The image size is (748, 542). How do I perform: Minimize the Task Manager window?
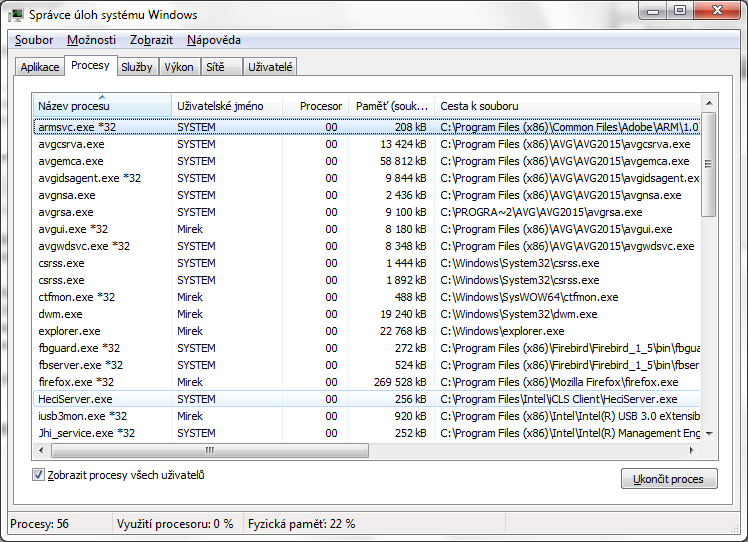coord(653,11)
